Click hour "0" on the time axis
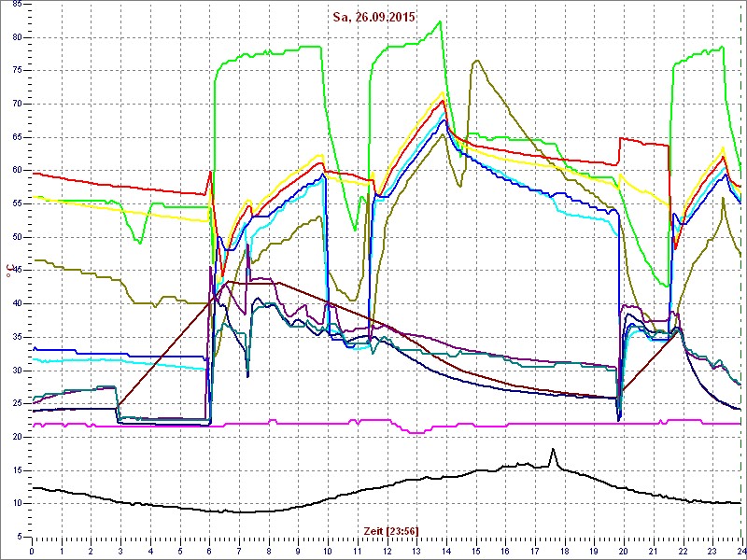This screenshot has height=560, width=747. (32, 551)
